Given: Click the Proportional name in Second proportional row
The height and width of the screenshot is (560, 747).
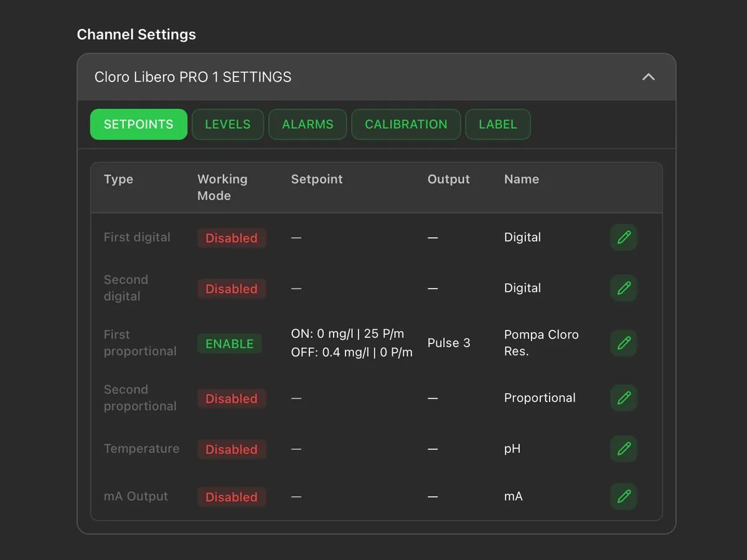Looking at the screenshot, I should 540,398.
